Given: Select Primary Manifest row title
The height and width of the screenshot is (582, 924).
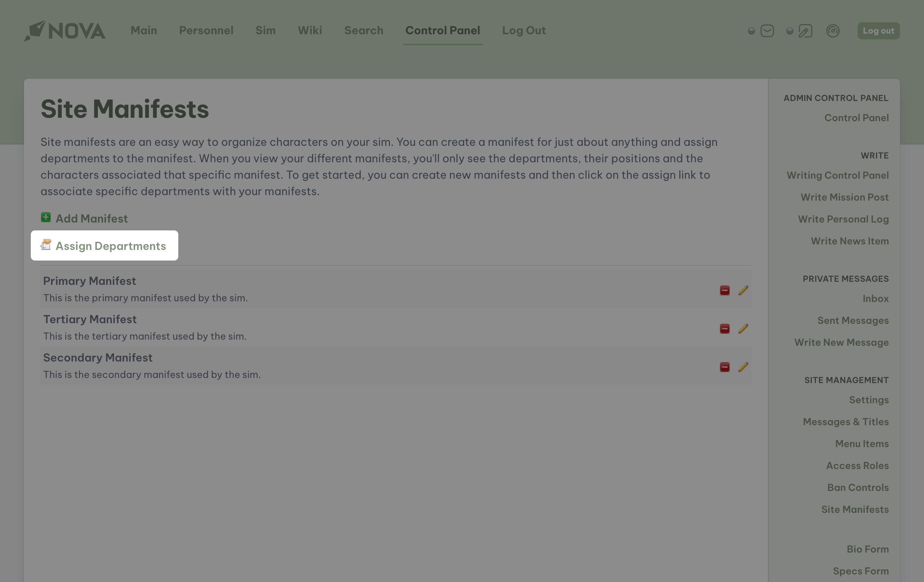Looking at the screenshot, I should [x=89, y=281].
